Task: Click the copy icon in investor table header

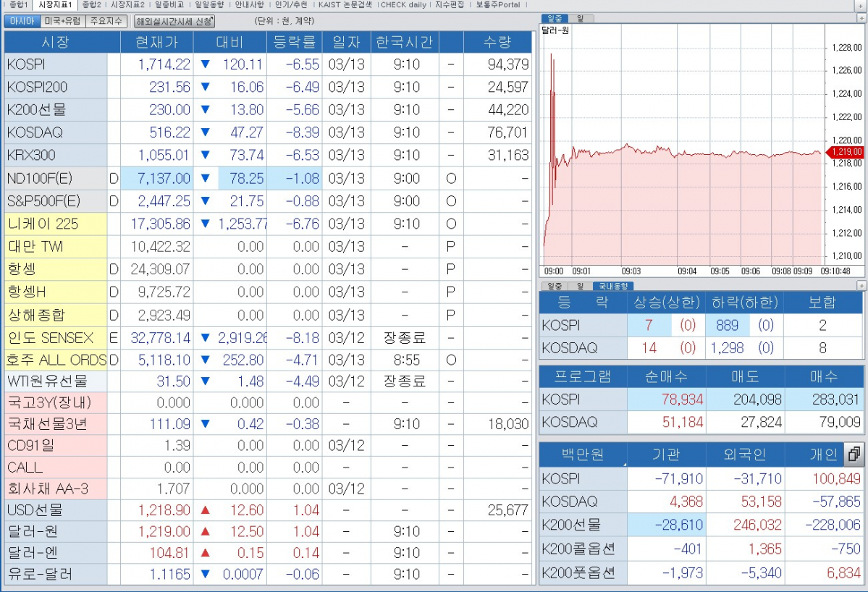Action: click(x=854, y=454)
